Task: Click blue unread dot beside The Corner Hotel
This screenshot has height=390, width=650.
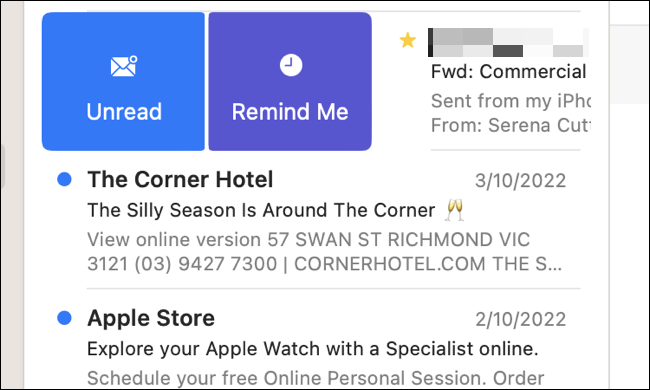Action: (x=64, y=179)
